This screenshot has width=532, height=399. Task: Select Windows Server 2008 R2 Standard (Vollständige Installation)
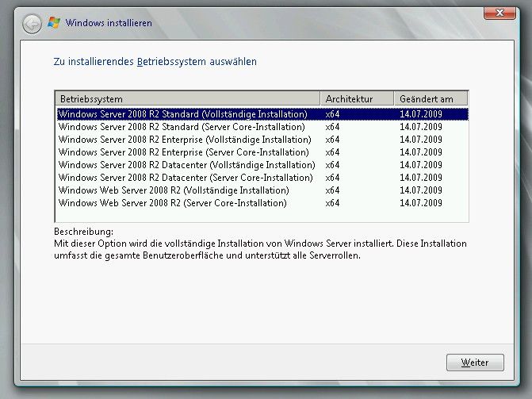pyautogui.click(x=262, y=114)
